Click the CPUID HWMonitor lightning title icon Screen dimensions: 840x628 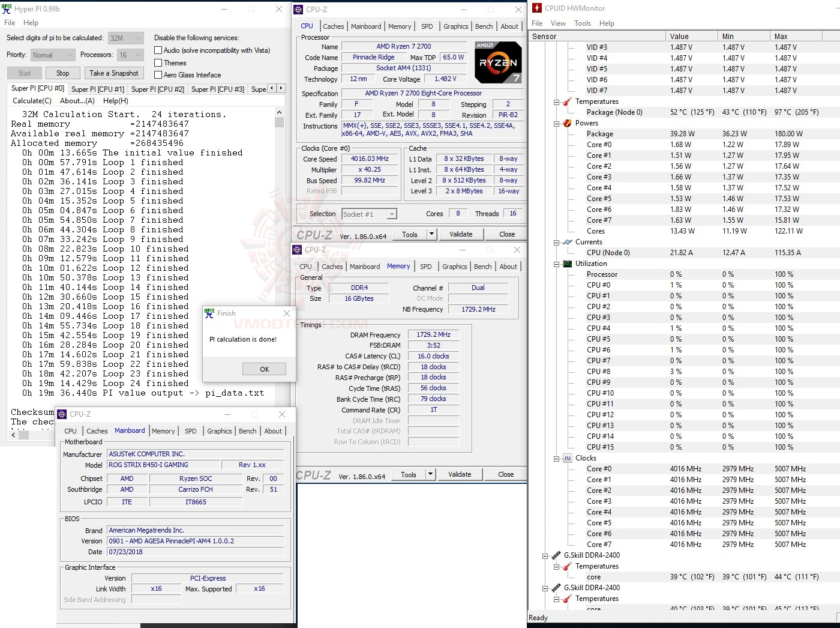coord(536,8)
